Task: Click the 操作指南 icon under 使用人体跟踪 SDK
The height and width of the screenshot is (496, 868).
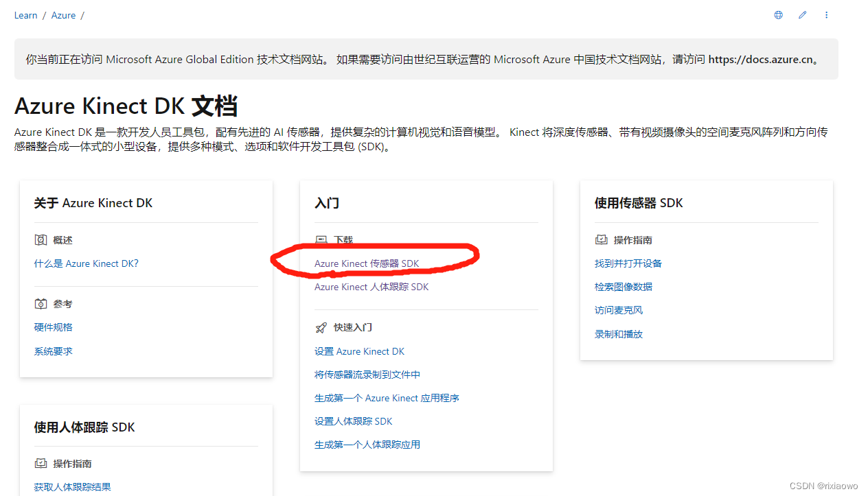Action: point(41,464)
